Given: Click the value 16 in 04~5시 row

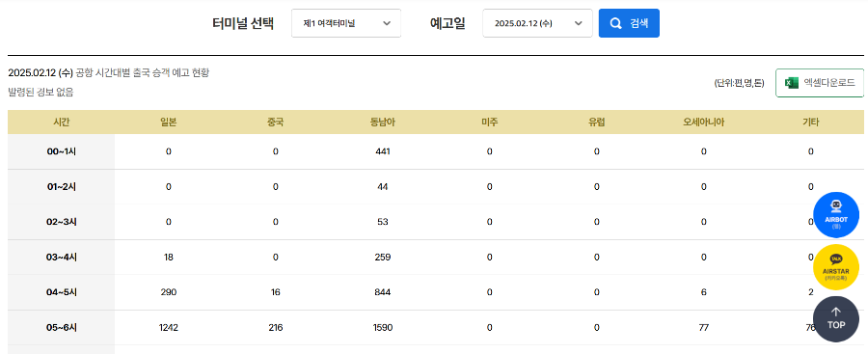Looking at the screenshot, I should 275,292.
